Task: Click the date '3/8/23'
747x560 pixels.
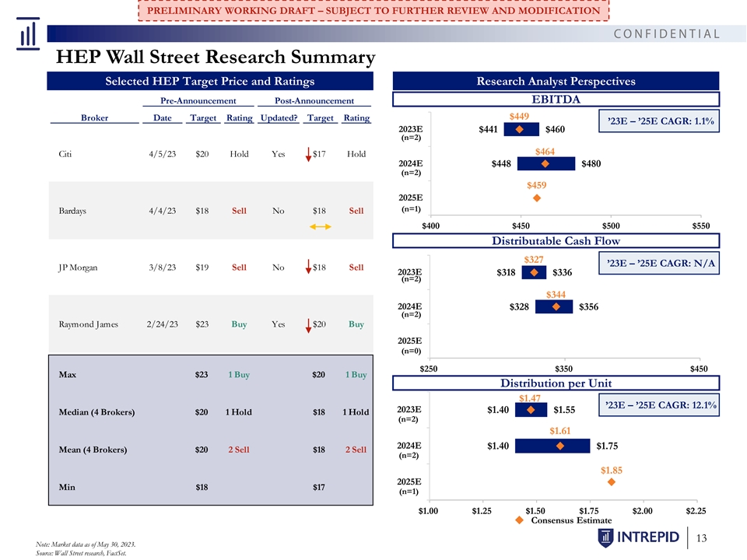Action: point(163,268)
